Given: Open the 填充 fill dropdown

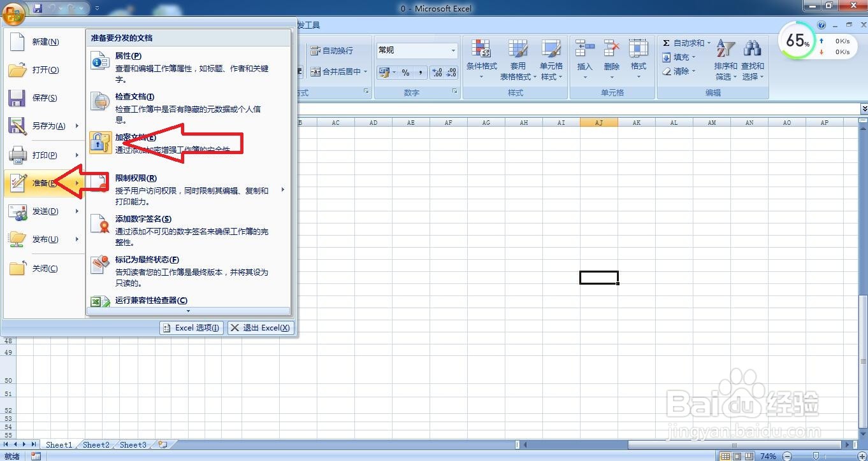Looking at the screenshot, I should tap(679, 57).
